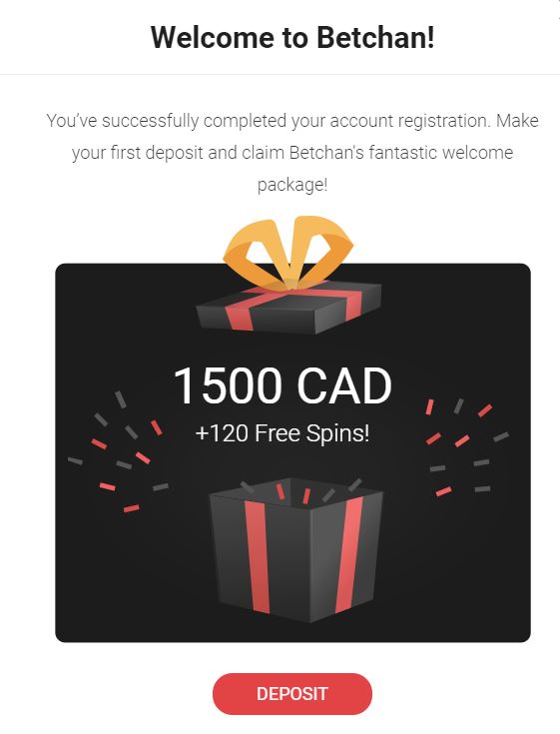Click the divider line below the heading
This screenshot has width=560, height=734.
pyautogui.click(x=280, y=74)
